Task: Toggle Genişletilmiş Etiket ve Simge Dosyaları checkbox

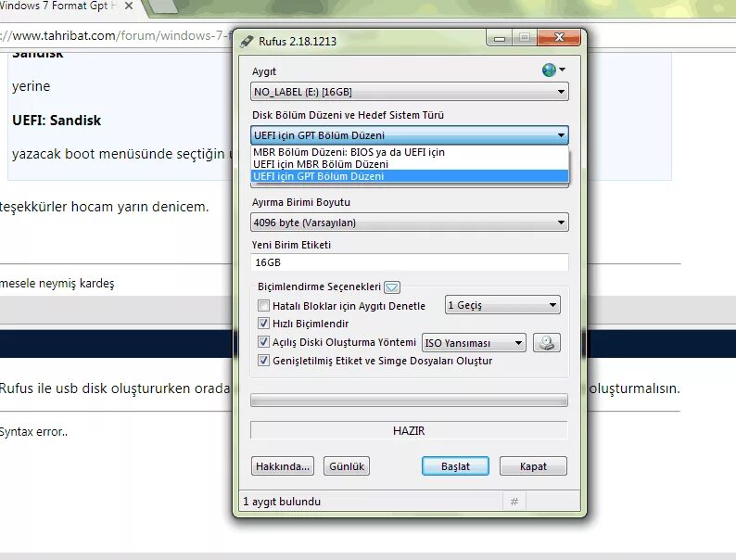Action: [264, 361]
